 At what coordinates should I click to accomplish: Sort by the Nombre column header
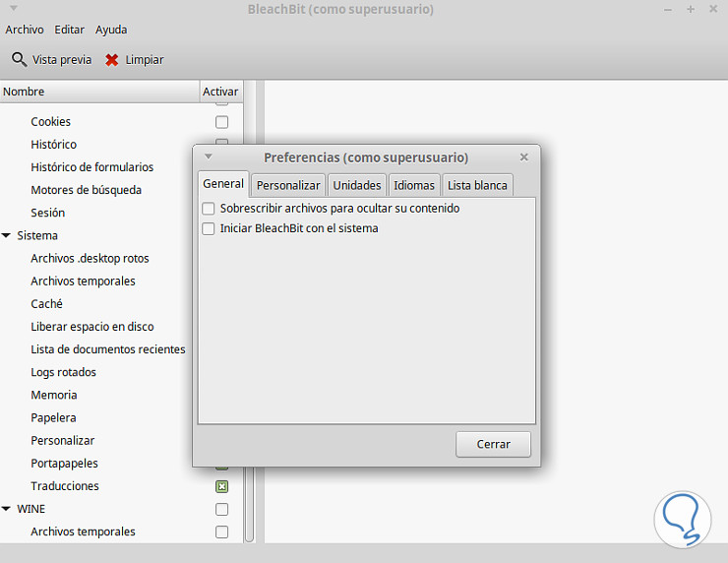pyautogui.click(x=99, y=92)
